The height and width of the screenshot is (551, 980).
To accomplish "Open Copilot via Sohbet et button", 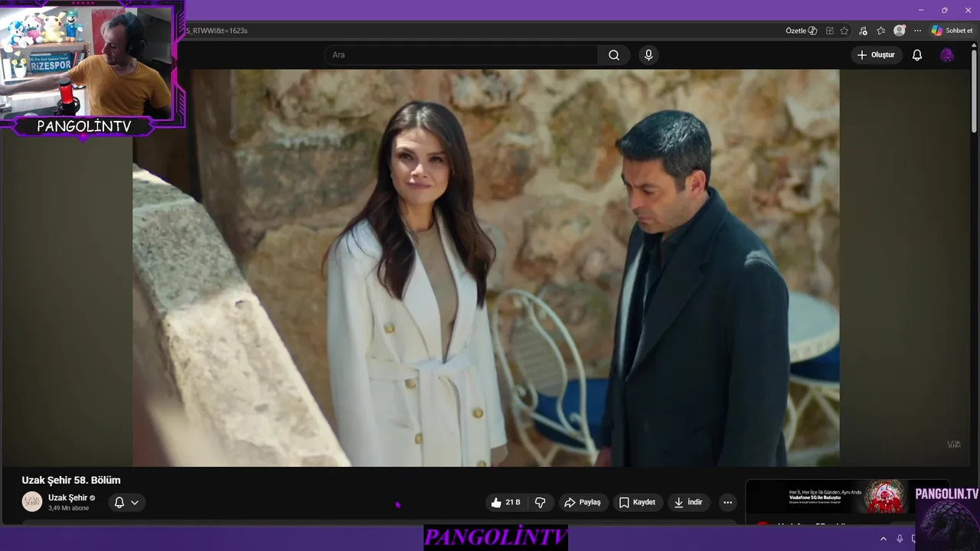I will pyautogui.click(x=952, y=31).
